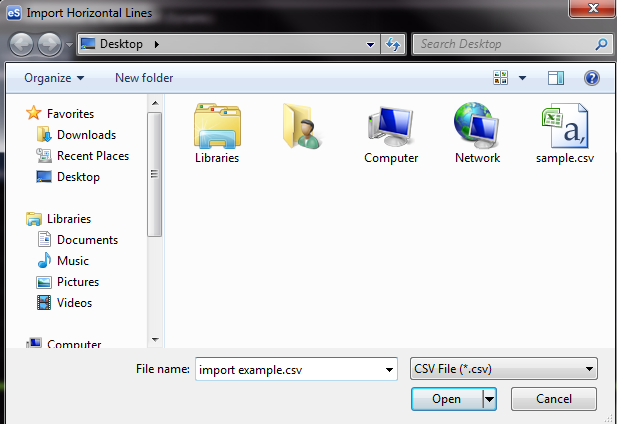Viewport: 617px width, 424px height.
Task: Select Pictures in the navigation pane
Action: click(68, 282)
